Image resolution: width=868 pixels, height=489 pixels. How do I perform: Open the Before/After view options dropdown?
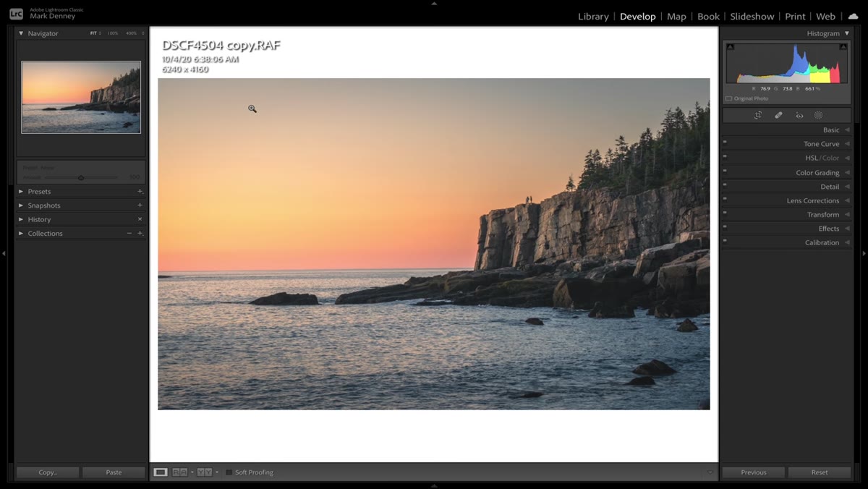pos(217,472)
